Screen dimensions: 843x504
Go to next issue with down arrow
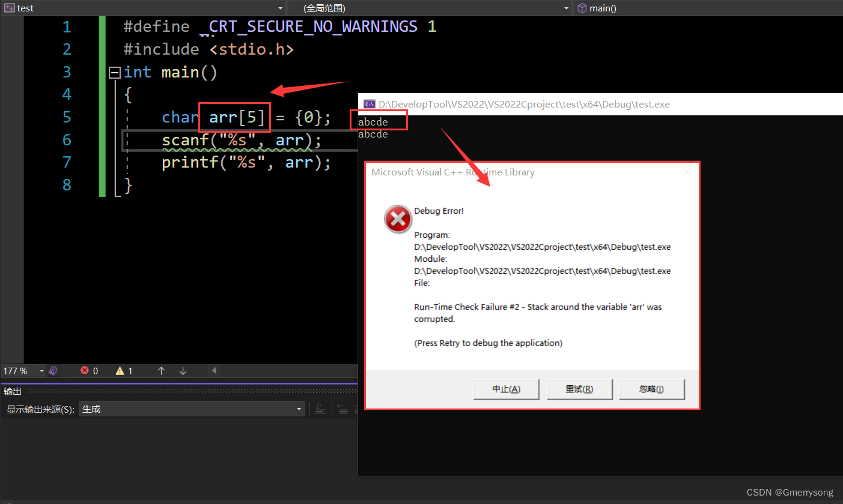tap(183, 371)
